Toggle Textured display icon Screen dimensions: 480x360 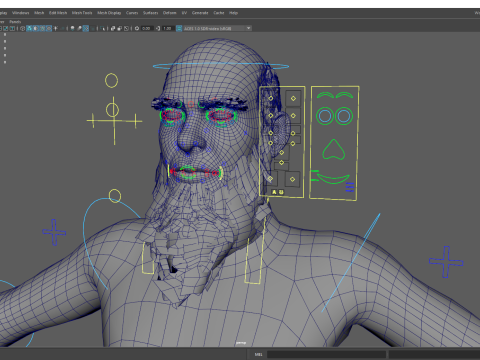pyautogui.click(x=49, y=28)
